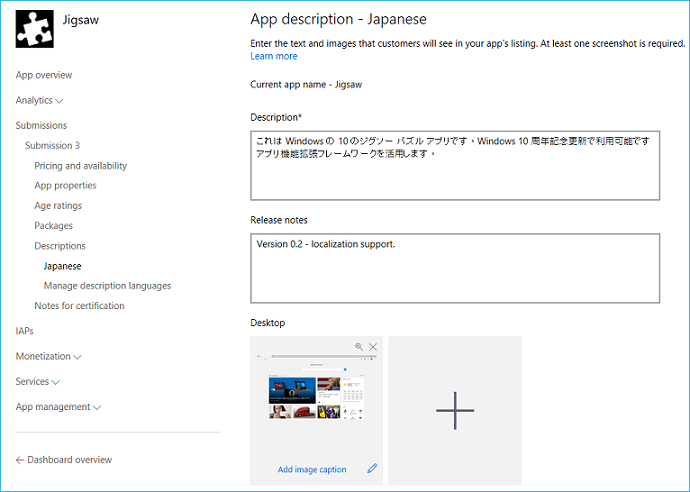Click the Add image caption link
The image size is (690, 492).
312,470
